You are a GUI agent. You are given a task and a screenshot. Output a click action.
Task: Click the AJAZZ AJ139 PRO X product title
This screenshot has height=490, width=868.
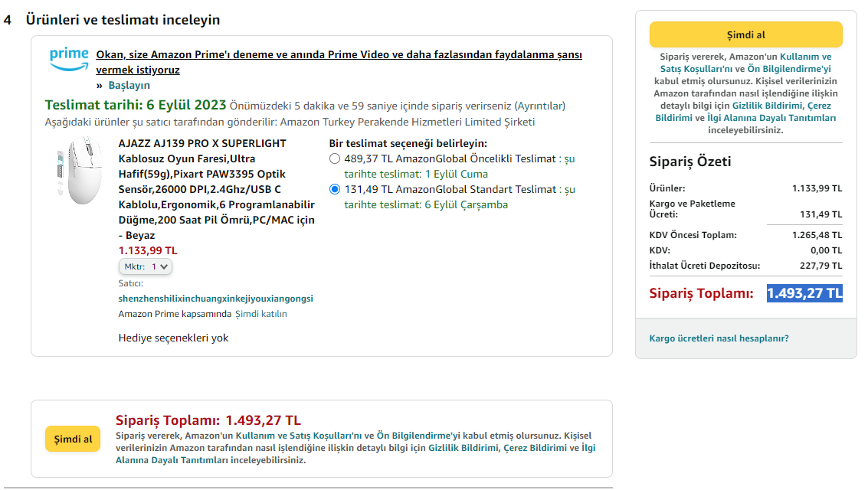click(217, 189)
